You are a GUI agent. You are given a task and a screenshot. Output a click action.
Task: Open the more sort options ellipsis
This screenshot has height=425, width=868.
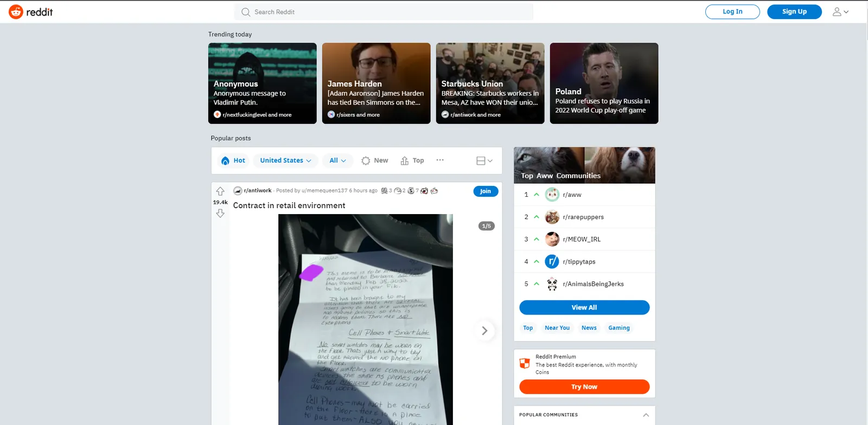click(440, 160)
